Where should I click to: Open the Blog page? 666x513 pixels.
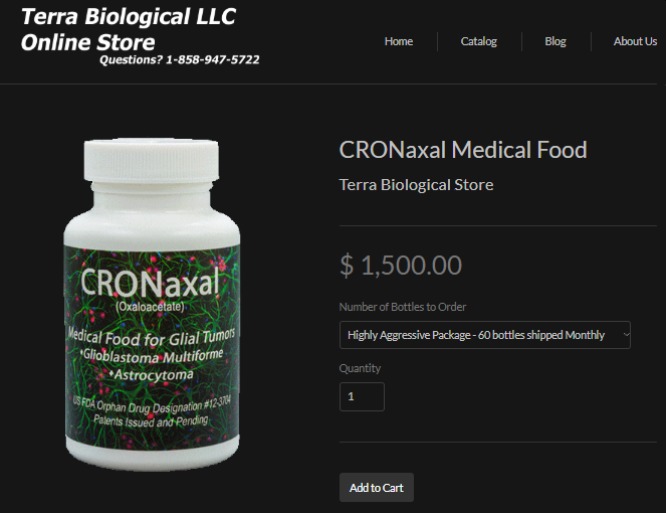[x=555, y=41]
